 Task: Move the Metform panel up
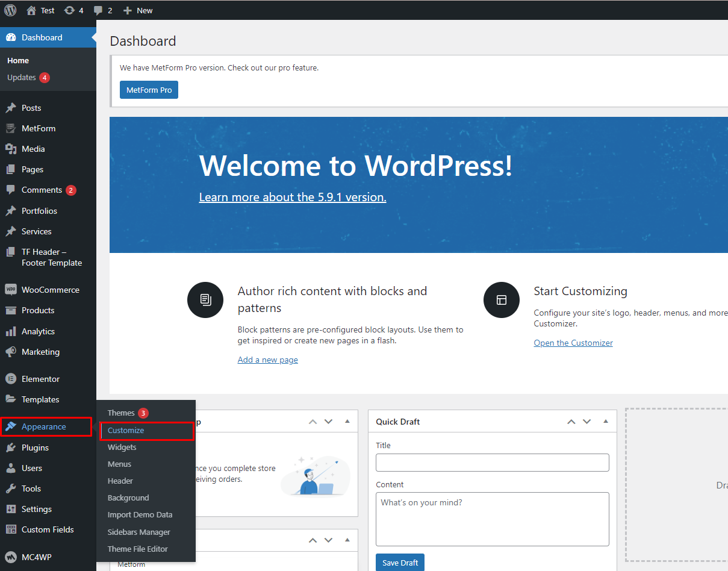[313, 540]
